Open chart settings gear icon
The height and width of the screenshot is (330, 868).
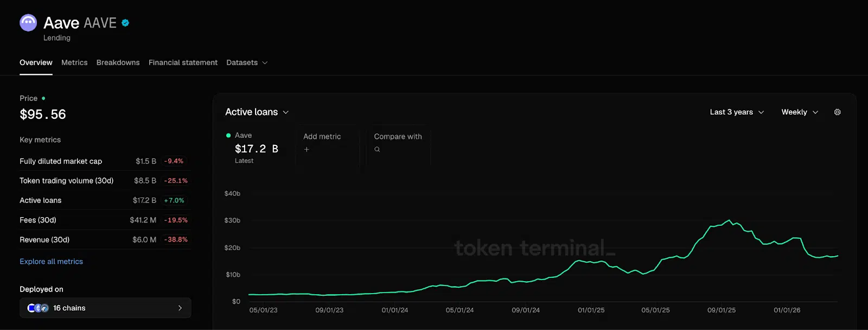click(x=837, y=112)
